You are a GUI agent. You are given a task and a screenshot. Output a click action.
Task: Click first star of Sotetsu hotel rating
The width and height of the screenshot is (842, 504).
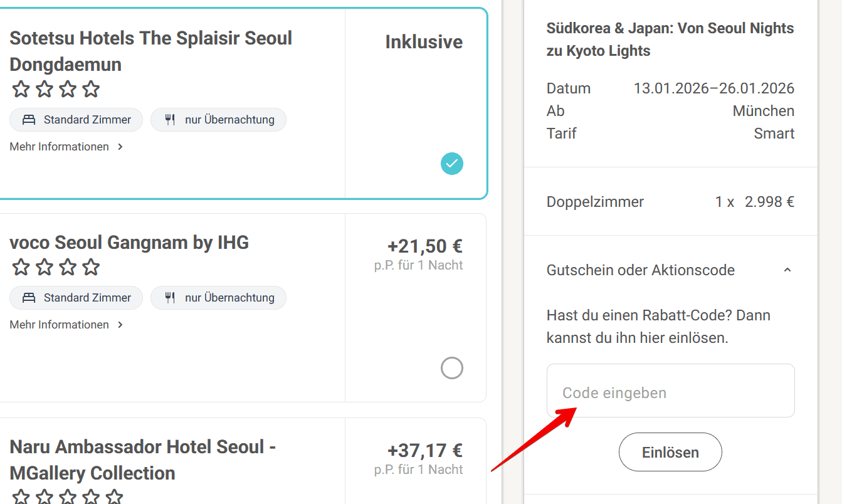tap(21, 89)
